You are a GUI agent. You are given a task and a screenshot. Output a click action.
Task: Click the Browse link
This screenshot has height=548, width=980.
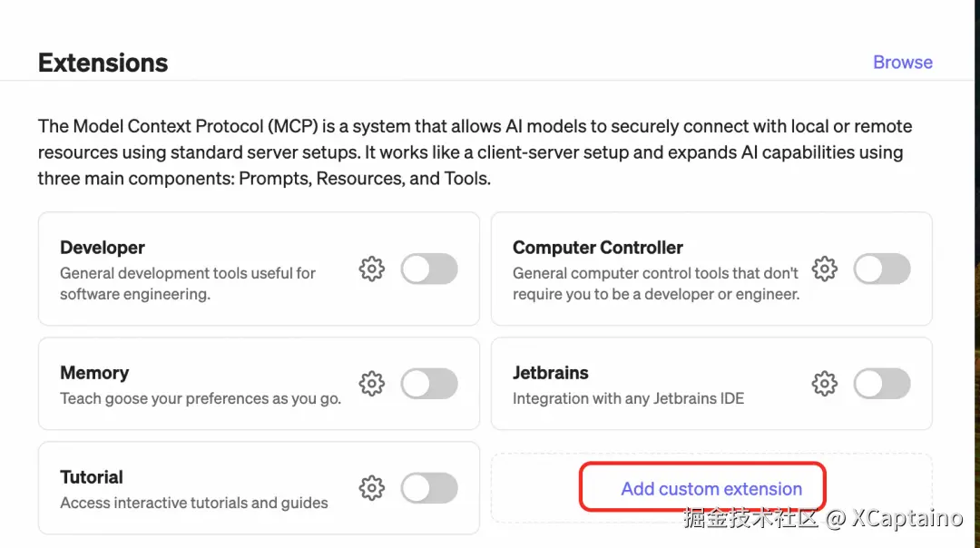tap(902, 63)
